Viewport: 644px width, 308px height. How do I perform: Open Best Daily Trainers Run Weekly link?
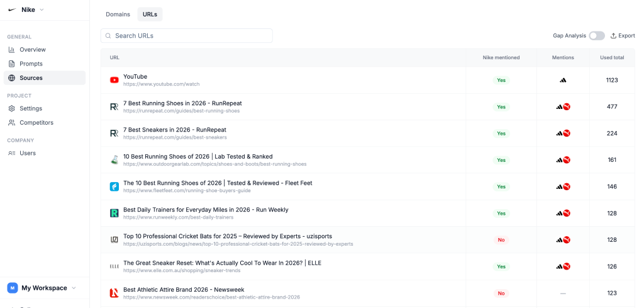coord(206,210)
